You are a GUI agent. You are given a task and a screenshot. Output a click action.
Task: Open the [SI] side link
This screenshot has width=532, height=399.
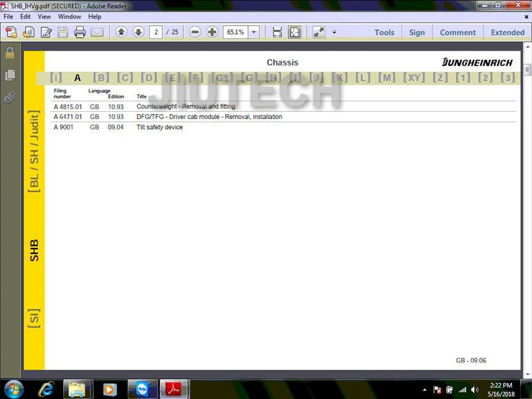[34, 319]
